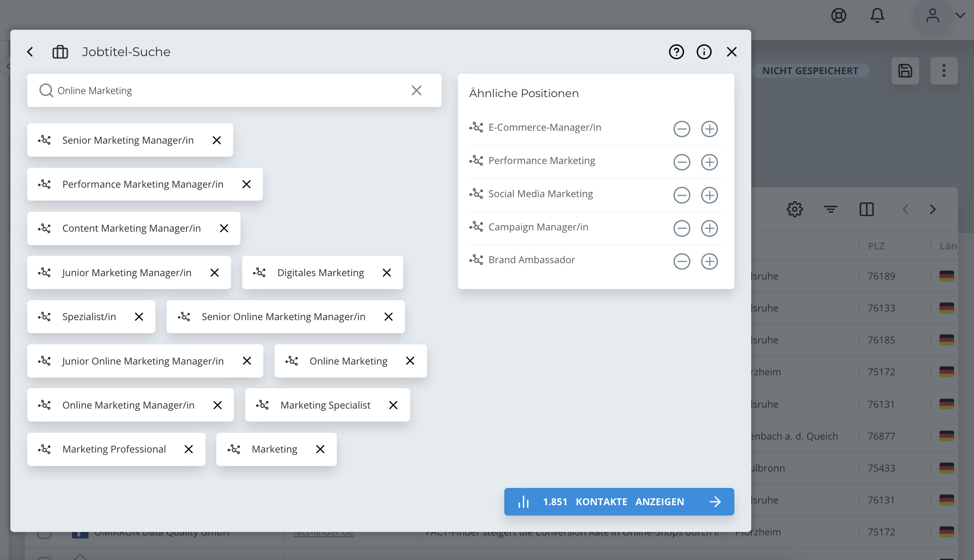Remove the Senior Marketing Manager/in tag
Image resolution: width=974 pixels, height=560 pixels.
pyautogui.click(x=217, y=140)
